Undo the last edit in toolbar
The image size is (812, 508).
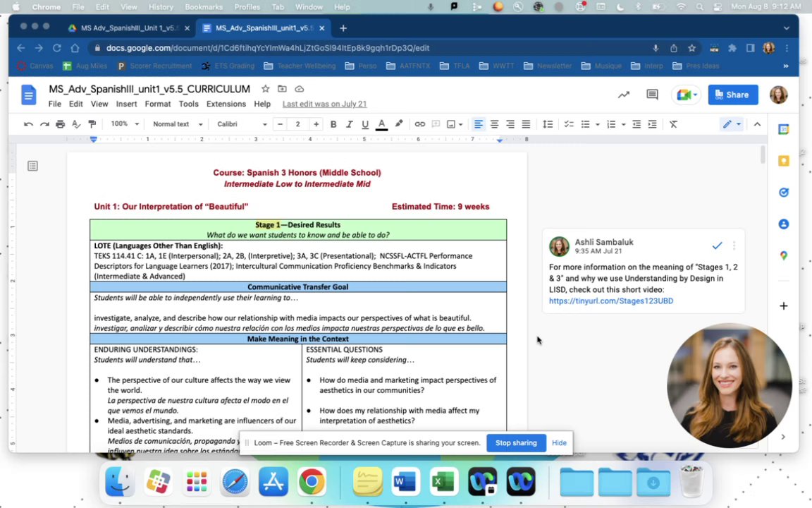tap(28, 124)
